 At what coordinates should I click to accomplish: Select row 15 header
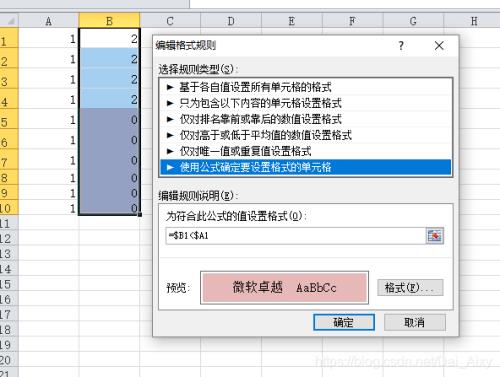[9, 284]
